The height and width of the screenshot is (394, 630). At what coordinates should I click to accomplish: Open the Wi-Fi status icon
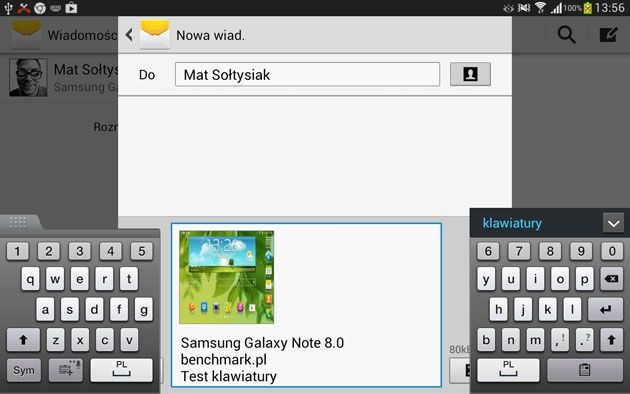(540, 8)
